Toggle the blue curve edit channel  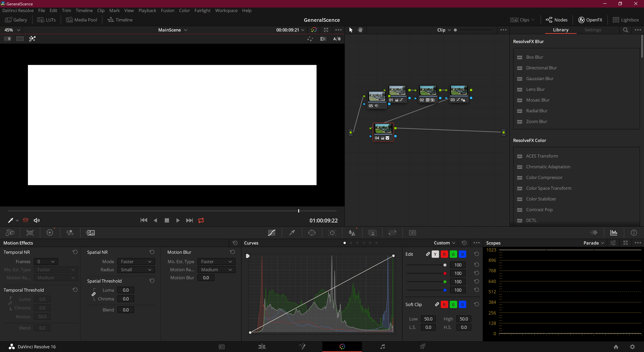point(463,254)
